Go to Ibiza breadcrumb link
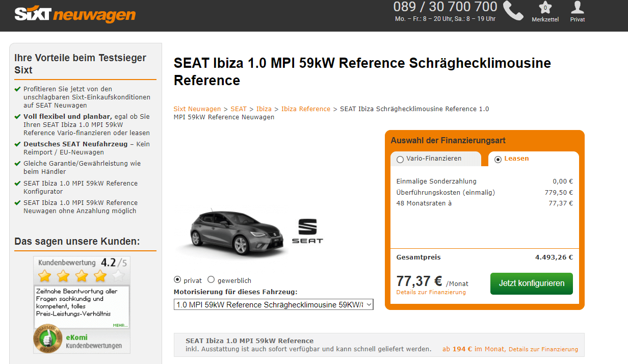The height and width of the screenshot is (364, 628). 264,109
